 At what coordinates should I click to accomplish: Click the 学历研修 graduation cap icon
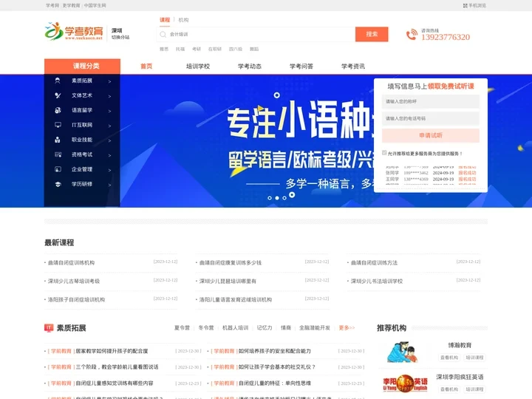58,184
